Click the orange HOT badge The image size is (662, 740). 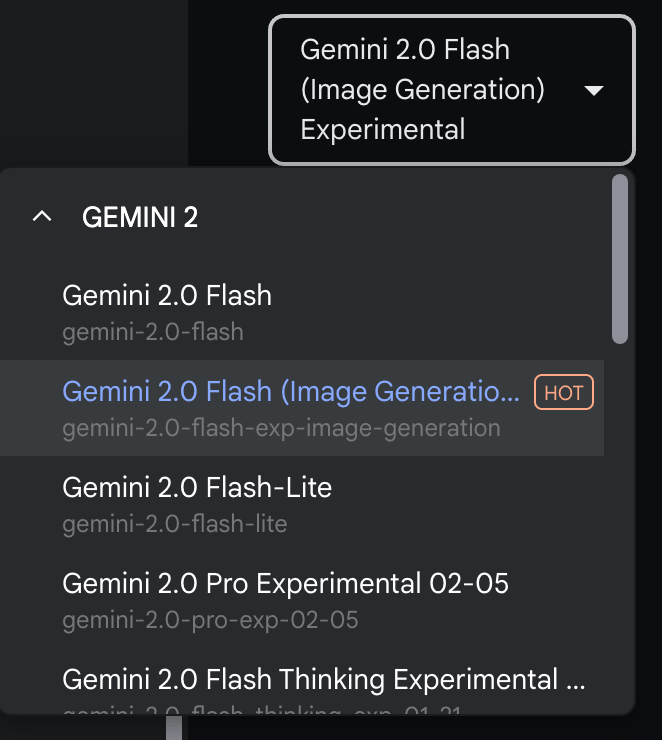click(563, 393)
